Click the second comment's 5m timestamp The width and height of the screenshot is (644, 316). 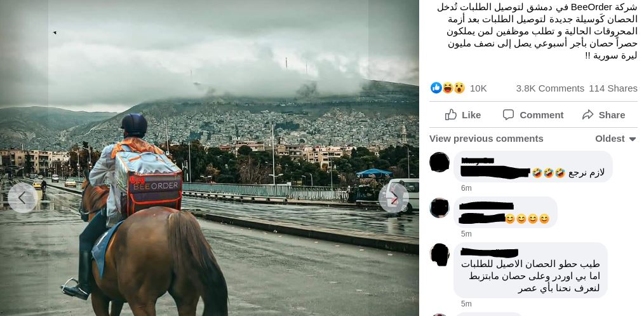(466, 234)
